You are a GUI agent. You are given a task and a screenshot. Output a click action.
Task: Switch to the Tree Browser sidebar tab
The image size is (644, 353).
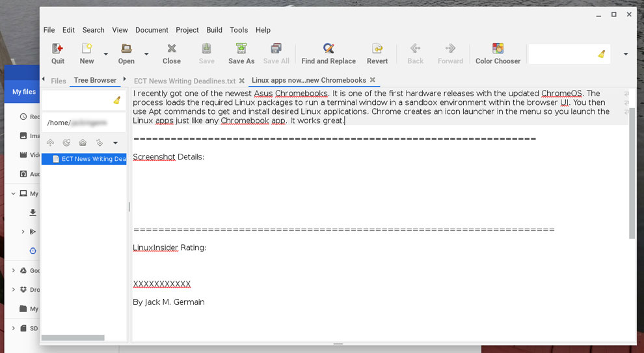point(95,80)
